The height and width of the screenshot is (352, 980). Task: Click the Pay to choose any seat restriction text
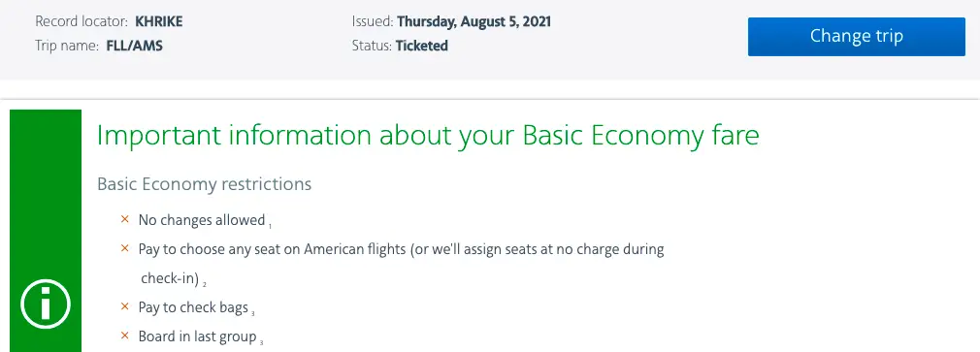(401, 264)
